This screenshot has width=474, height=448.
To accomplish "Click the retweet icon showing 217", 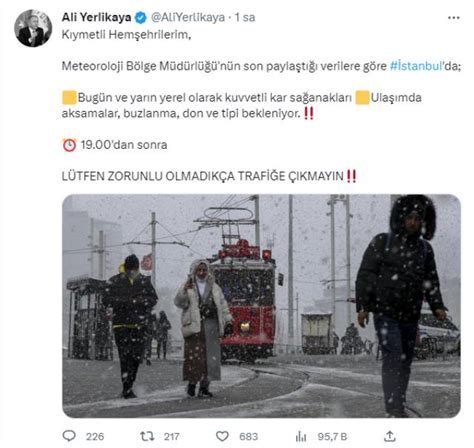I will tap(147, 436).
